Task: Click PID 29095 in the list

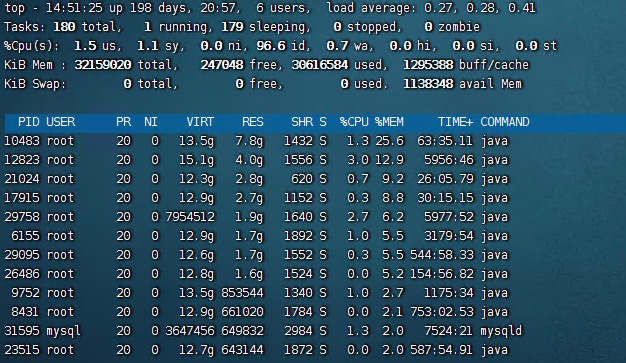Action: point(22,254)
